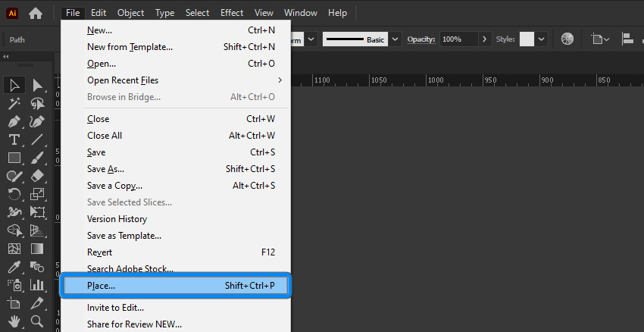The width and height of the screenshot is (644, 332).
Task: Click the Recolor Artwork color wheel icon
Action: pyautogui.click(x=567, y=39)
